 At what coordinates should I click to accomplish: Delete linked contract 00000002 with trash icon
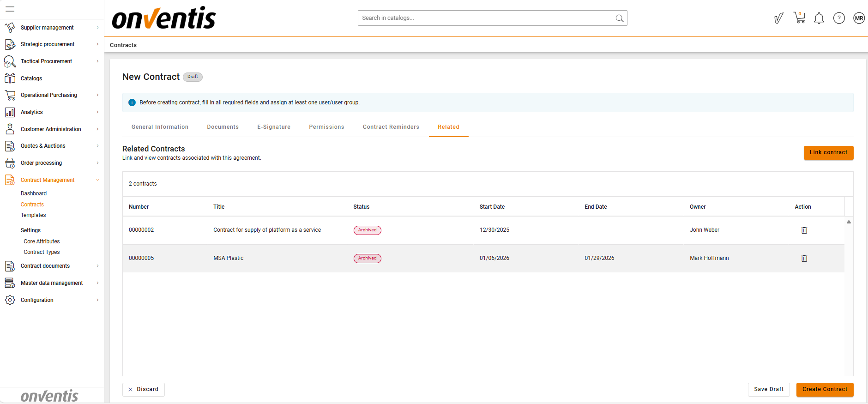tap(804, 230)
